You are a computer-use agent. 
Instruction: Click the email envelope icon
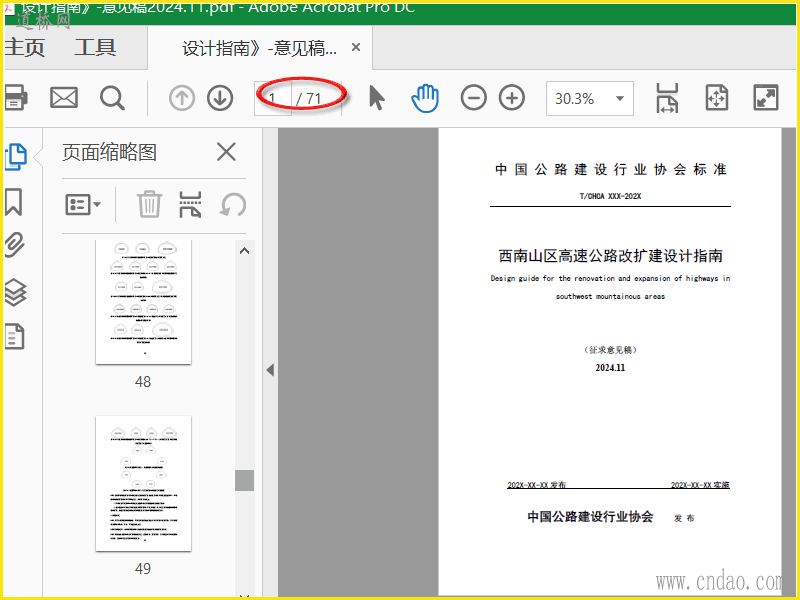pos(64,97)
